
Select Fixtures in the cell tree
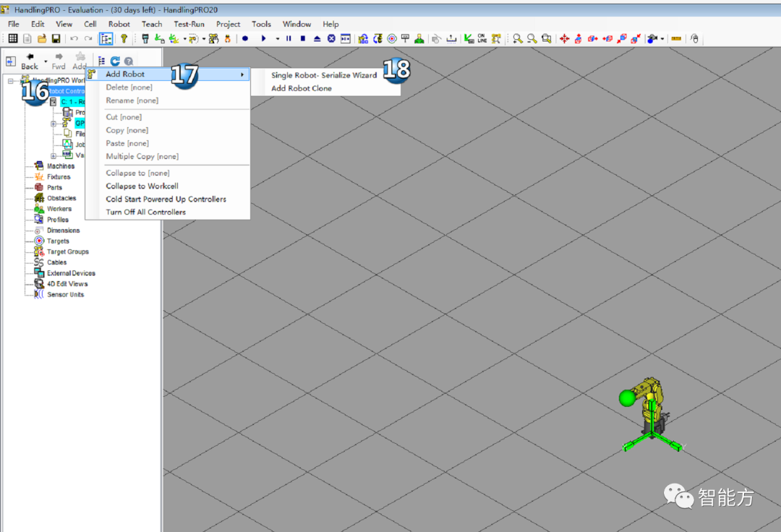[59, 176]
